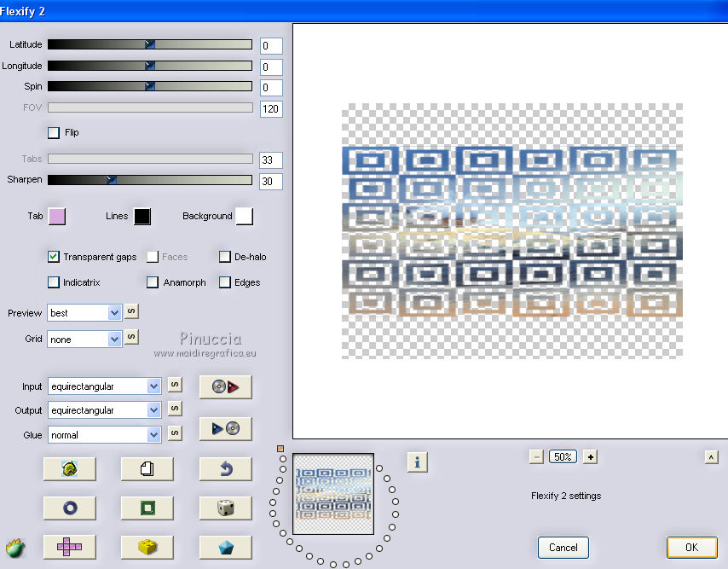
Task: Open the Background color swatch
Action: (x=244, y=217)
